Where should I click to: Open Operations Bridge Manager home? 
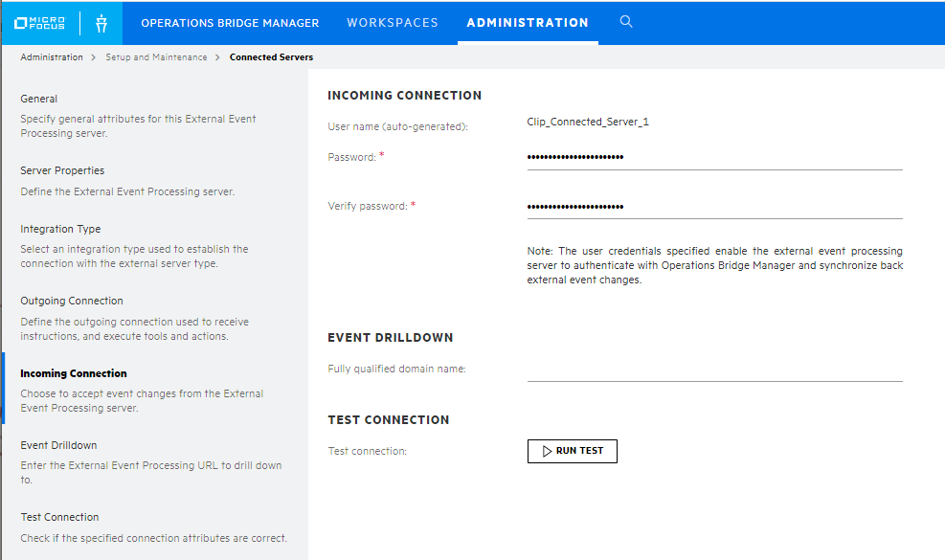pyautogui.click(x=230, y=23)
